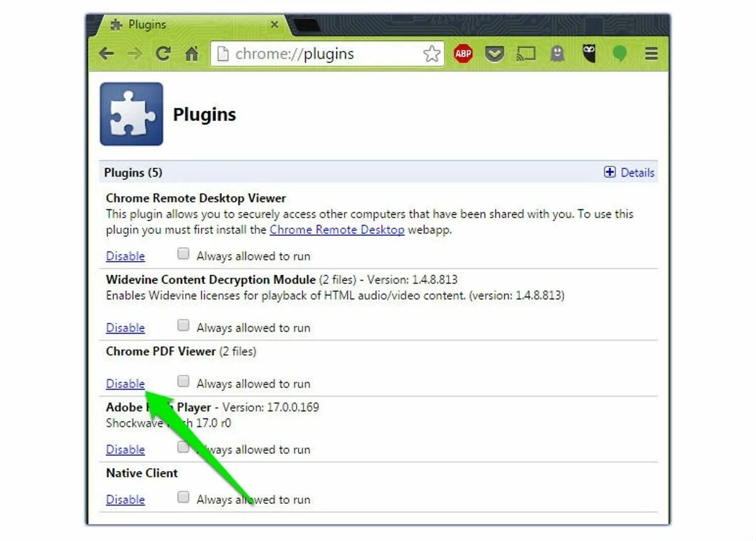Open the Adblock Plus (ABP) extension icon
This screenshot has width=756, height=541.
point(464,54)
